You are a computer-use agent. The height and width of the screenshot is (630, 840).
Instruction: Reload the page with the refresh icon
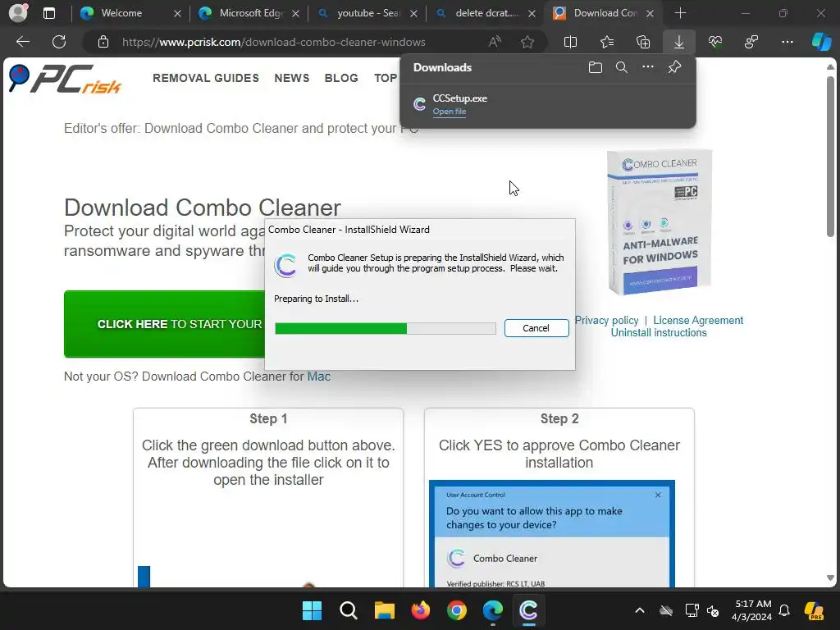coord(59,42)
